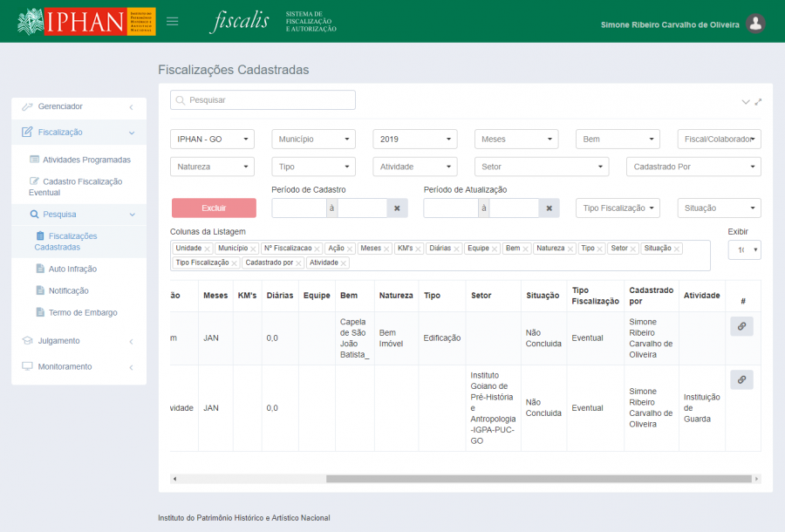
Task: Clear the Período de Atualização date range
Action: click(x=548, y=208)
